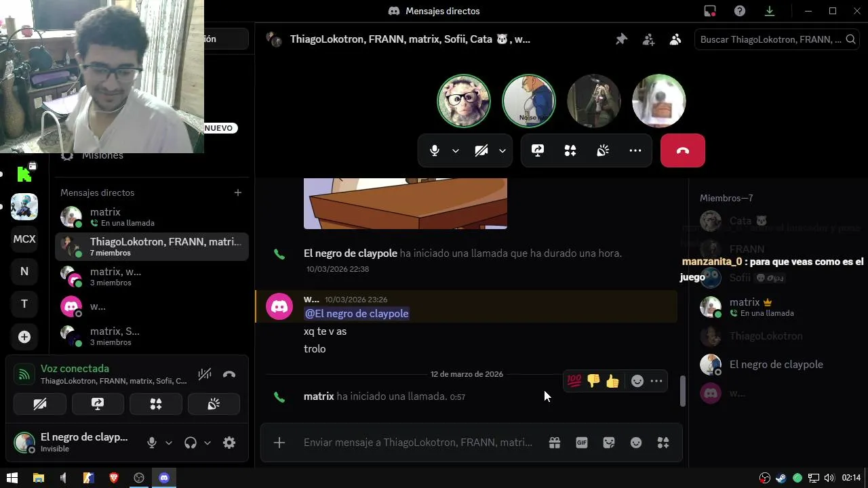Open more message actions ellipsis

[656, 381]
